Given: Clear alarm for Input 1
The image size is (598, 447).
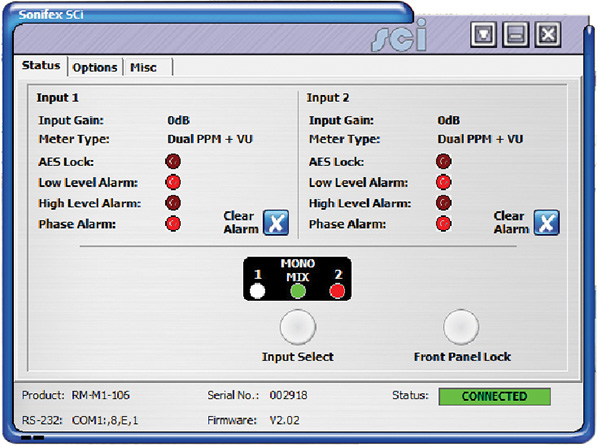Looking at the screenshot, I should (x=276, y=222).
